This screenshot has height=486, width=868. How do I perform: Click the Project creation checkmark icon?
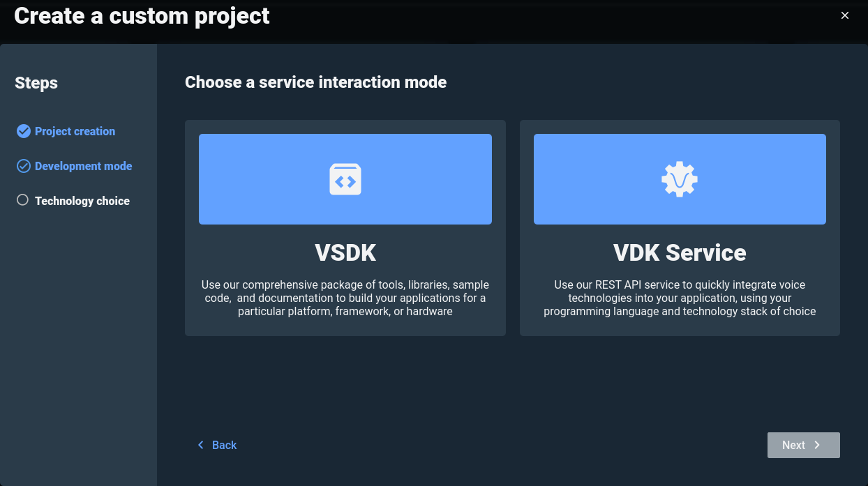coord(24,131)
